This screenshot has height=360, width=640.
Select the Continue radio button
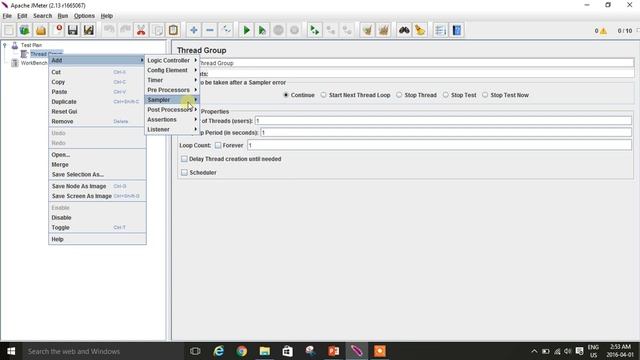286,95
